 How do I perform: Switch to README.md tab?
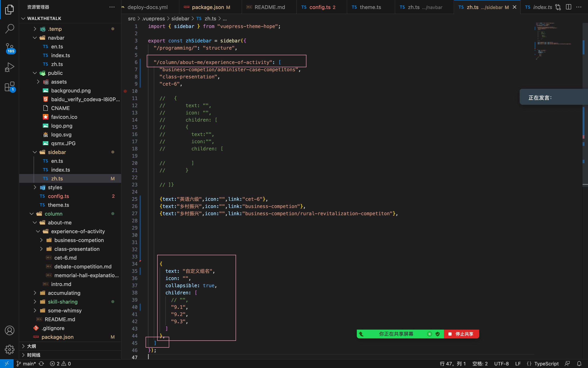tap(269, 7)
